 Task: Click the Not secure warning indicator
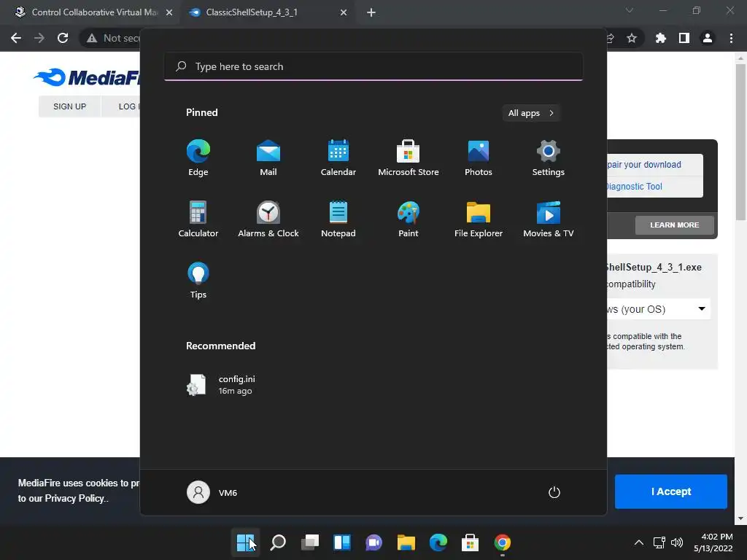click(113, 38)
